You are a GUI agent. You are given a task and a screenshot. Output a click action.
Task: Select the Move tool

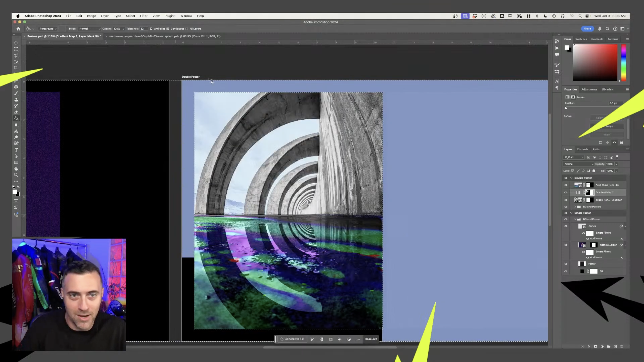[16, 43]
